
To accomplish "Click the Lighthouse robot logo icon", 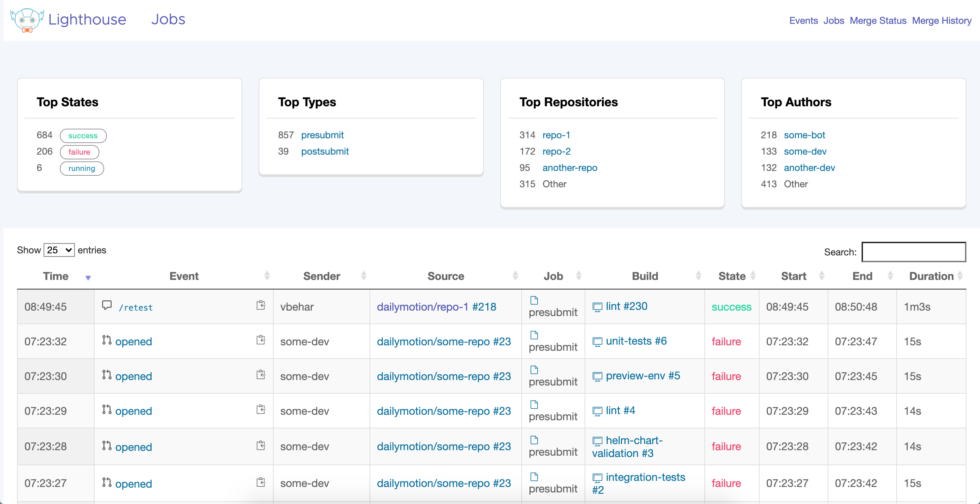I will pos(27,20).
